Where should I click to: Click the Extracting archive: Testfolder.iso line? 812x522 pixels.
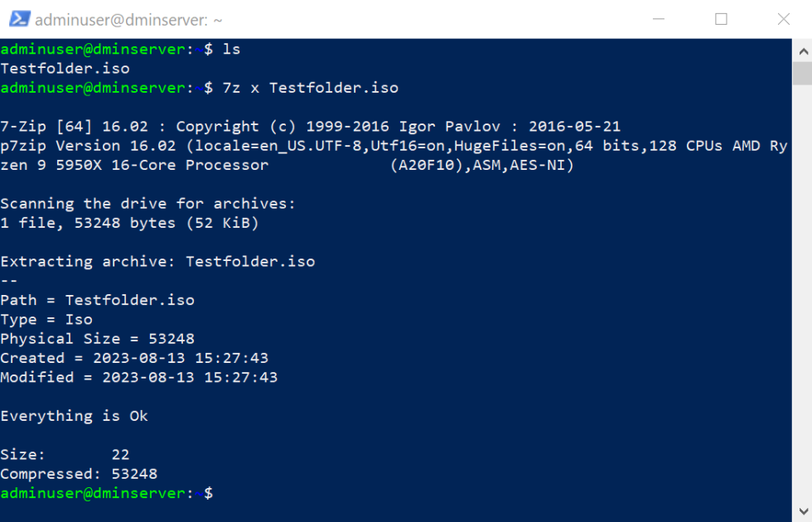pyautogui.click(x=157, y=261)
